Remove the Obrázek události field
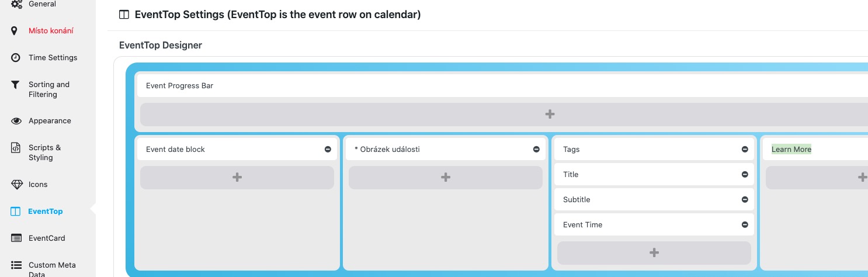868x277 pixels. click(x=536, y=150)
